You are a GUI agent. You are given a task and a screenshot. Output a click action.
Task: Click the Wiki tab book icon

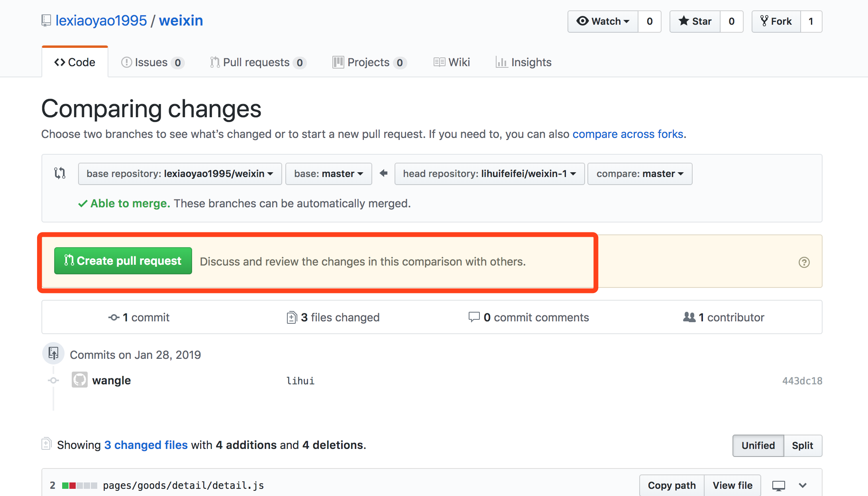coord(439,62)
